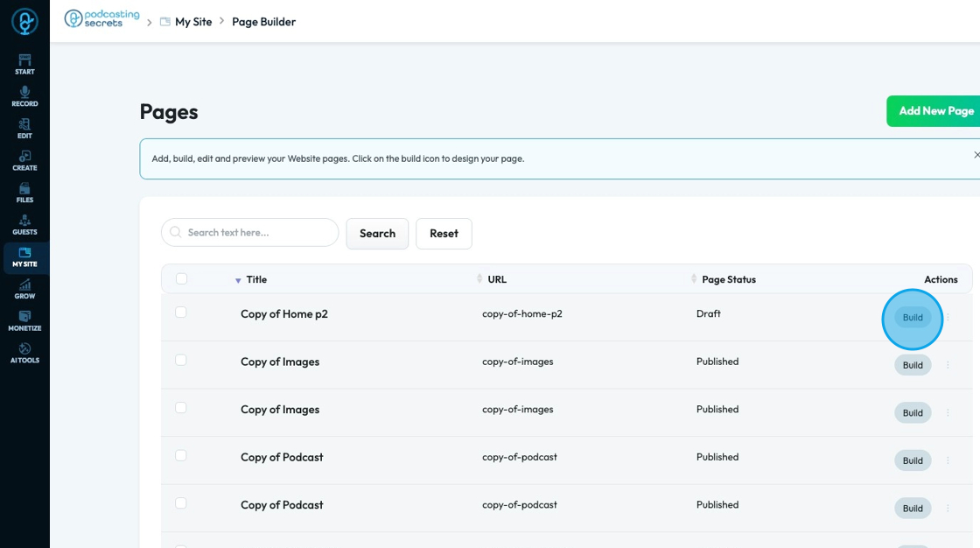
Task: Sort the table by URL column
Action: [479, 279]
